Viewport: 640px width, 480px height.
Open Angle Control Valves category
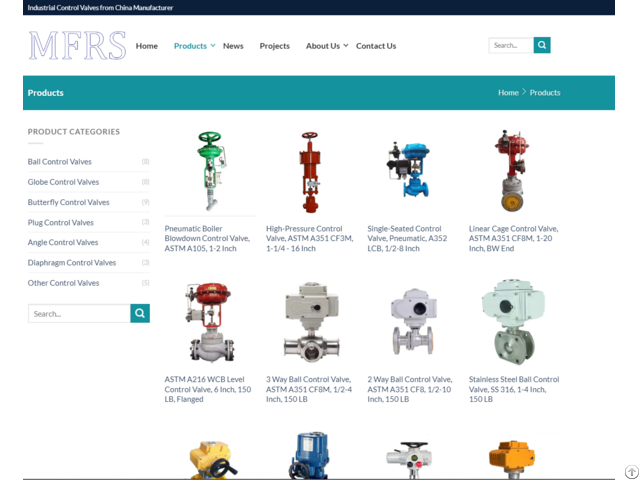point(63,242)
